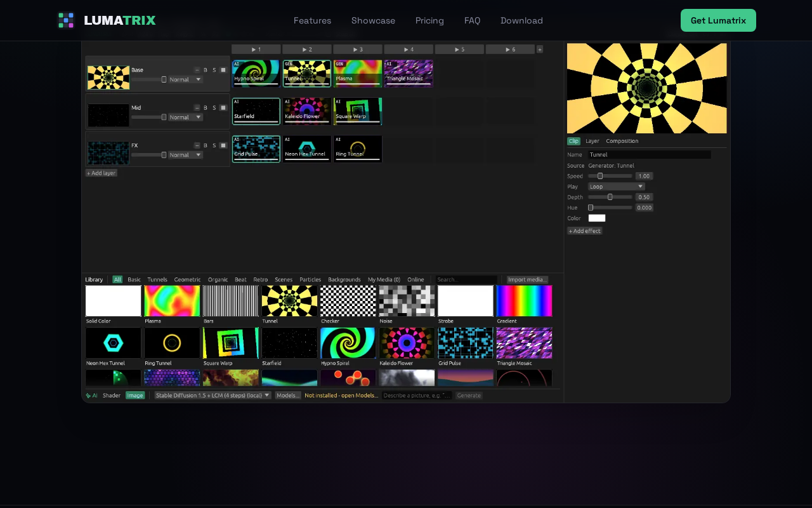
Task: Click the minus icon on Base layer
Action: [x=197, y=70]
